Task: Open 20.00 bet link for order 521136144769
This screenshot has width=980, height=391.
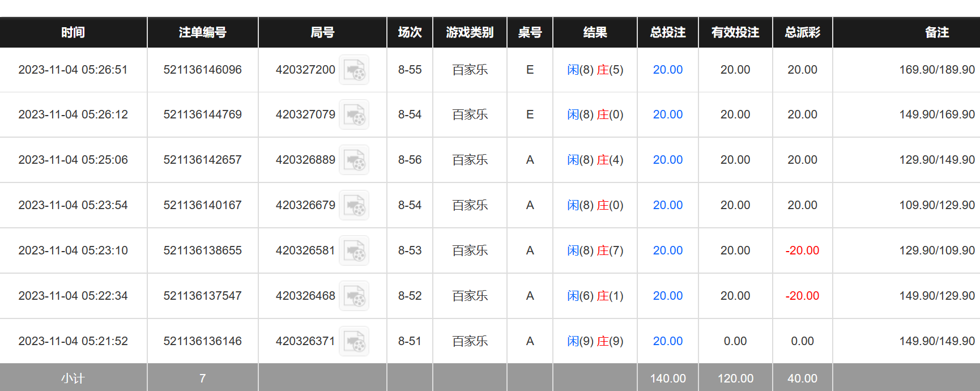Action: [667, 114]
